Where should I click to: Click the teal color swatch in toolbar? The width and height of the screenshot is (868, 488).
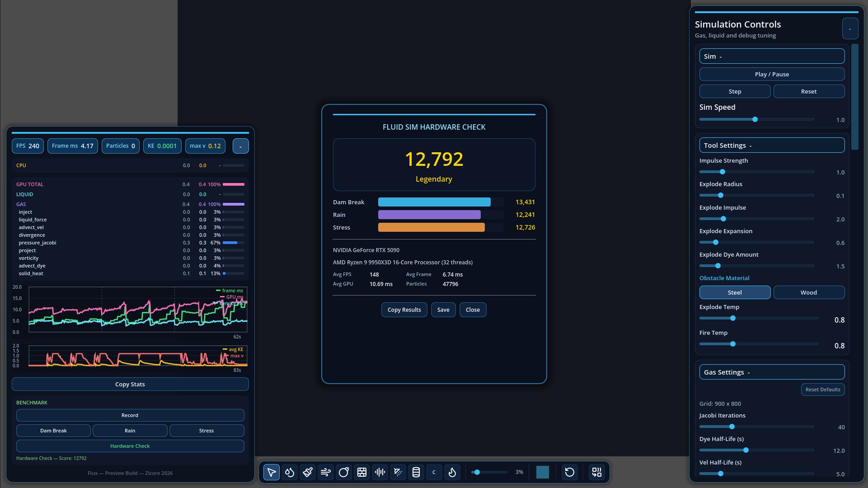point(542,472)
